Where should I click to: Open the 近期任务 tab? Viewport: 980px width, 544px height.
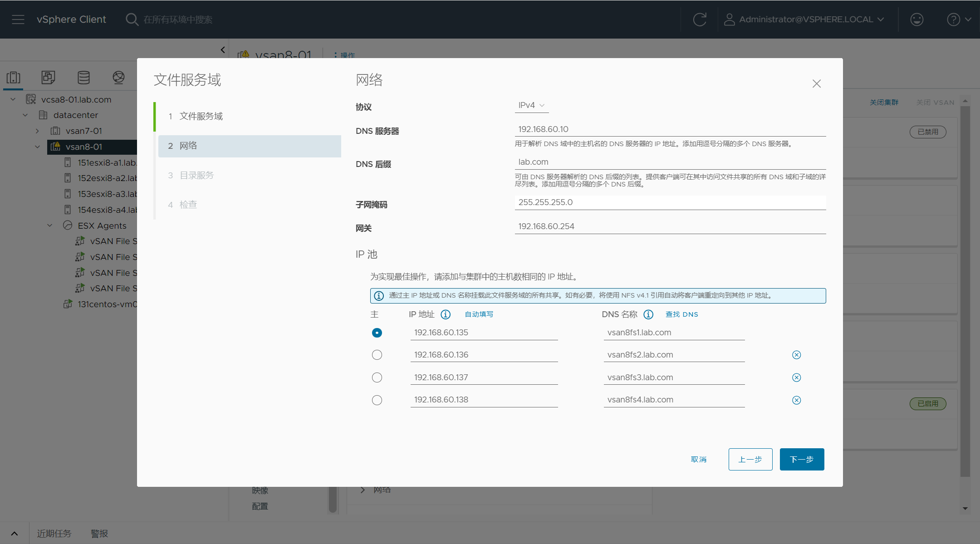54,534
